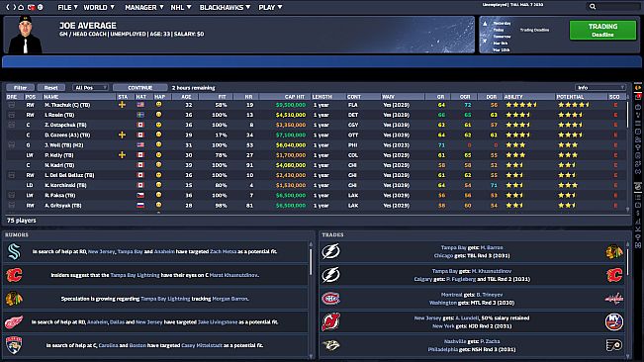644x362 pixels.
Task: Toggle the offer box for M. Tkachuk
Action: coord(12,105)
